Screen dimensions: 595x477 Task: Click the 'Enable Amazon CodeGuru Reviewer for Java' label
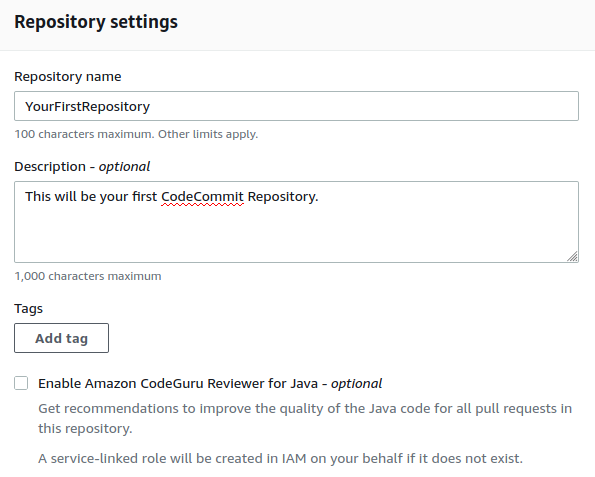[x=210, y=383]
